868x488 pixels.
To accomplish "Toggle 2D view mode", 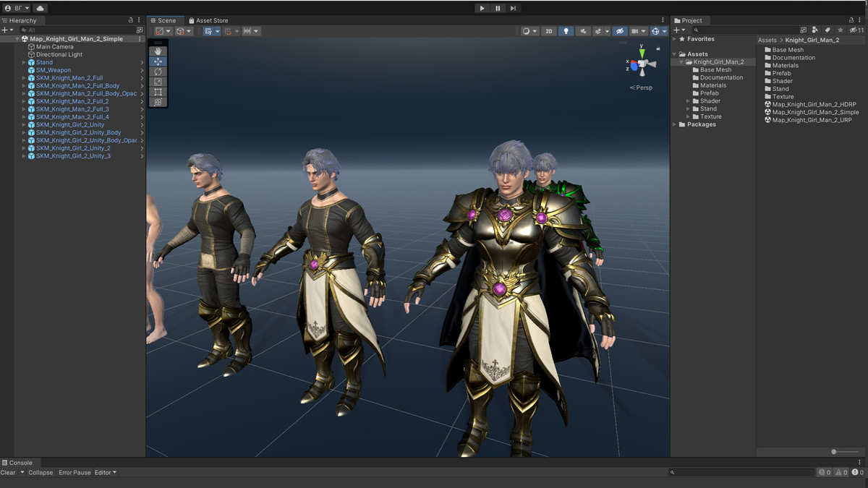I will (549, 31).
